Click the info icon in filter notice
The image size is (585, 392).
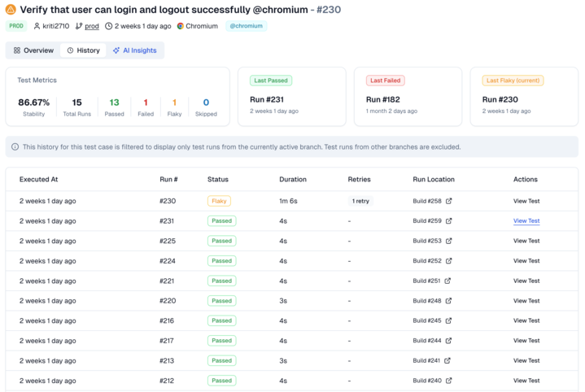coord(15,147)
